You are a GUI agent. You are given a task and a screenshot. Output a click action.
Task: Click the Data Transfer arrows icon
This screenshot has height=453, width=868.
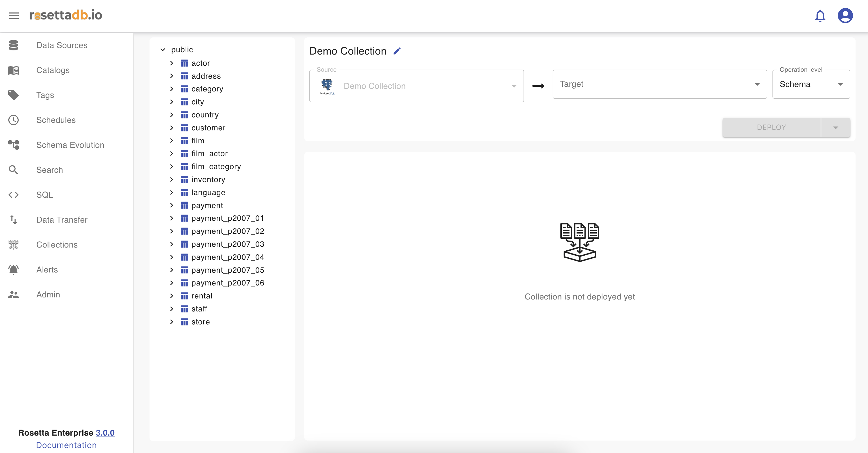pos(13,220)
